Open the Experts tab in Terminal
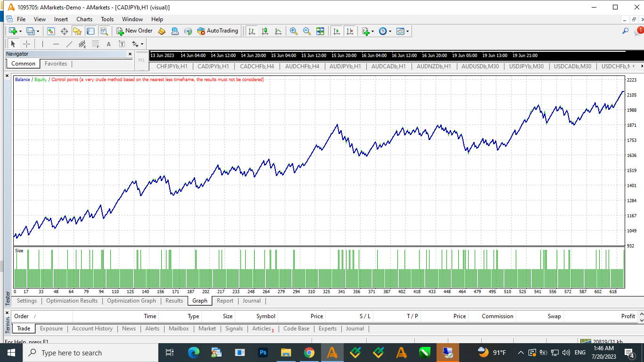The width and height of the screenshot is (644, 362). [x=328, y=329]
